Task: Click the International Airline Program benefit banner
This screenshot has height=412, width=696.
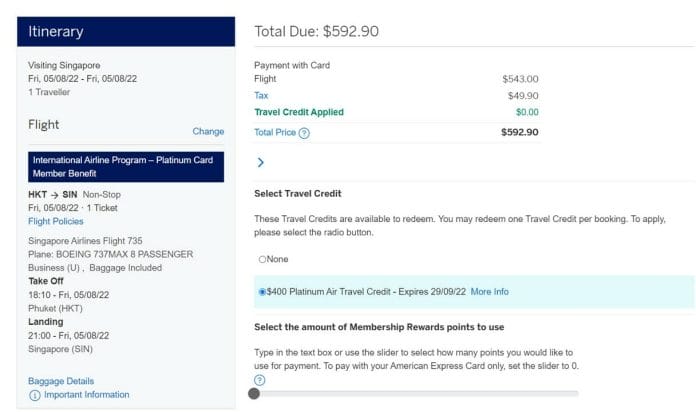Action: click(x=126, y=167)
